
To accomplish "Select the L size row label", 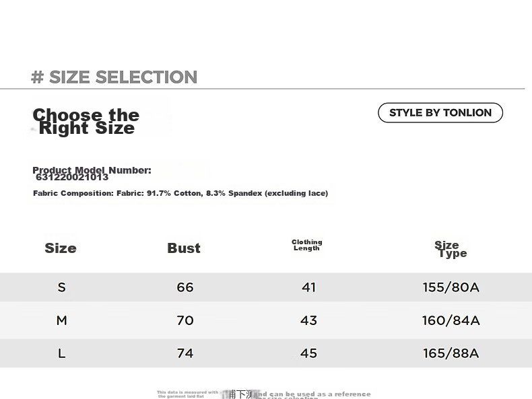I will pos(61,353).
